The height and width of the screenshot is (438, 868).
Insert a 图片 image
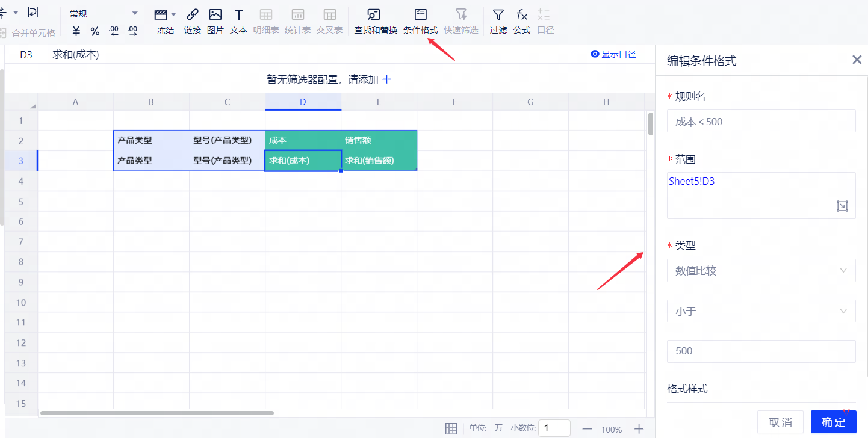(215, 20)
